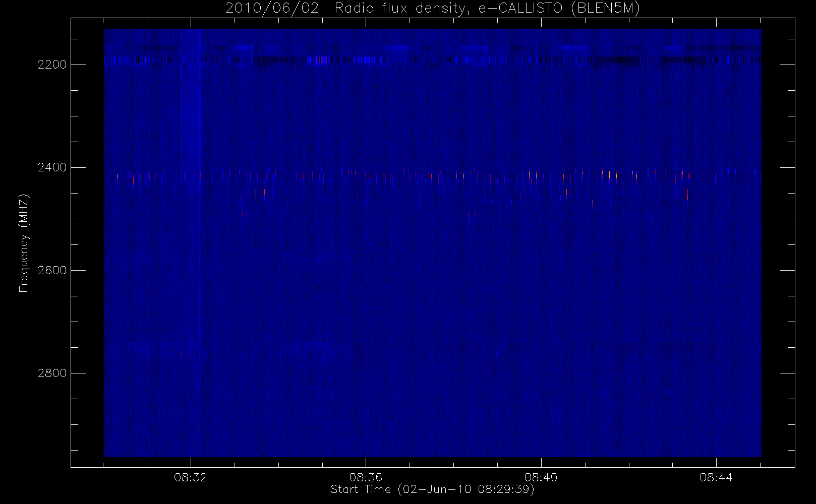Click the '2600' frequency axis label

(x=52, y=271)
